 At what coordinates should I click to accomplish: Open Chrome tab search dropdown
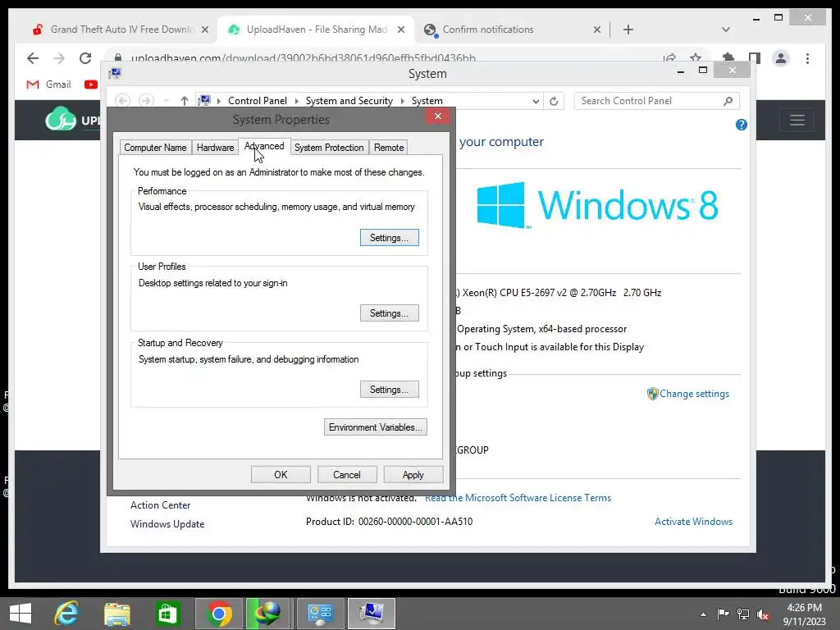pyautogui.click(x=725, y=30)
